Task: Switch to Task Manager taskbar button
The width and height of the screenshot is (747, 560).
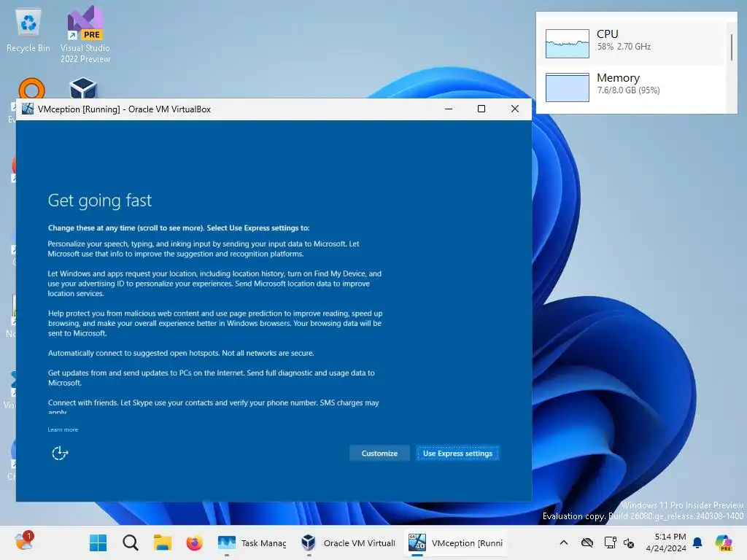Action: (x=252, y=542)
